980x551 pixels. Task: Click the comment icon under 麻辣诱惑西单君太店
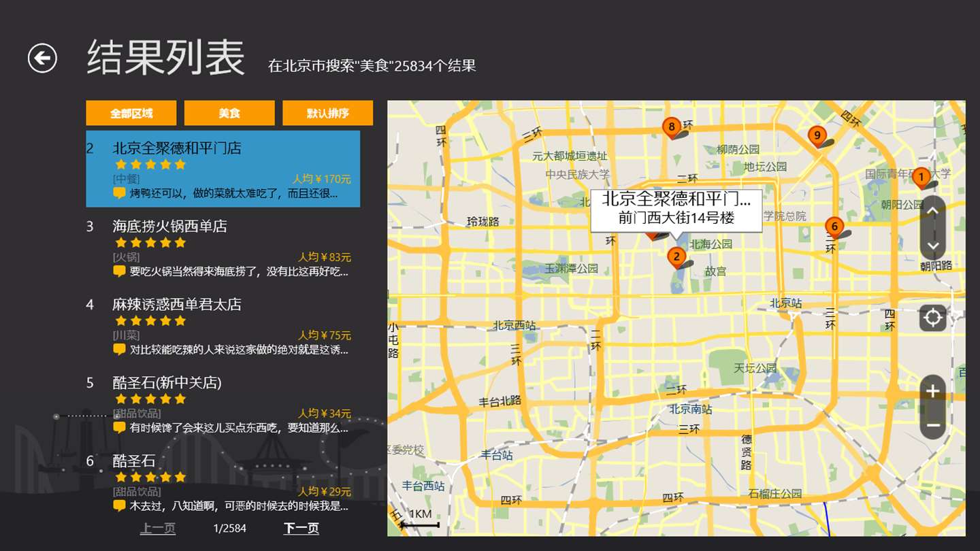(119, 350)
